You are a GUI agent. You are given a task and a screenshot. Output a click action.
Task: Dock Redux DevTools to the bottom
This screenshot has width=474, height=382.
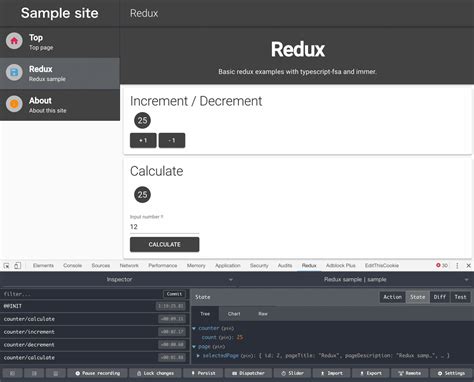tap(56, 373)
